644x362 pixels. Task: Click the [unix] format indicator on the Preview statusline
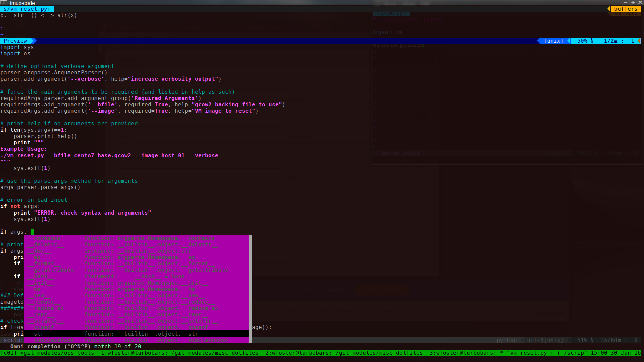click(553, 41)
